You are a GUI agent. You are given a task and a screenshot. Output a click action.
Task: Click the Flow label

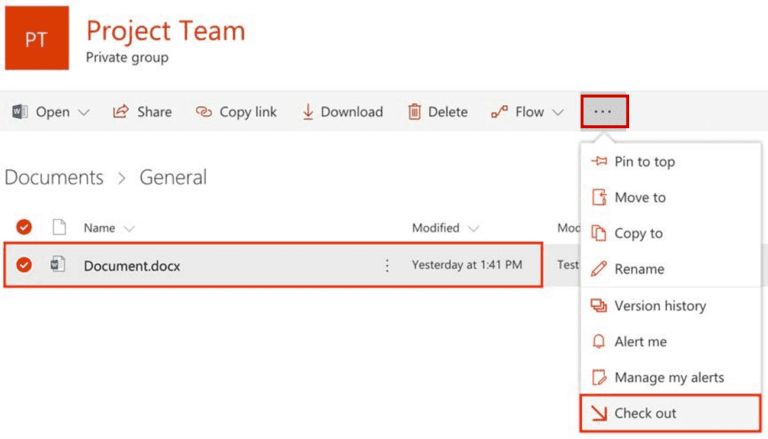pos(529,112)
